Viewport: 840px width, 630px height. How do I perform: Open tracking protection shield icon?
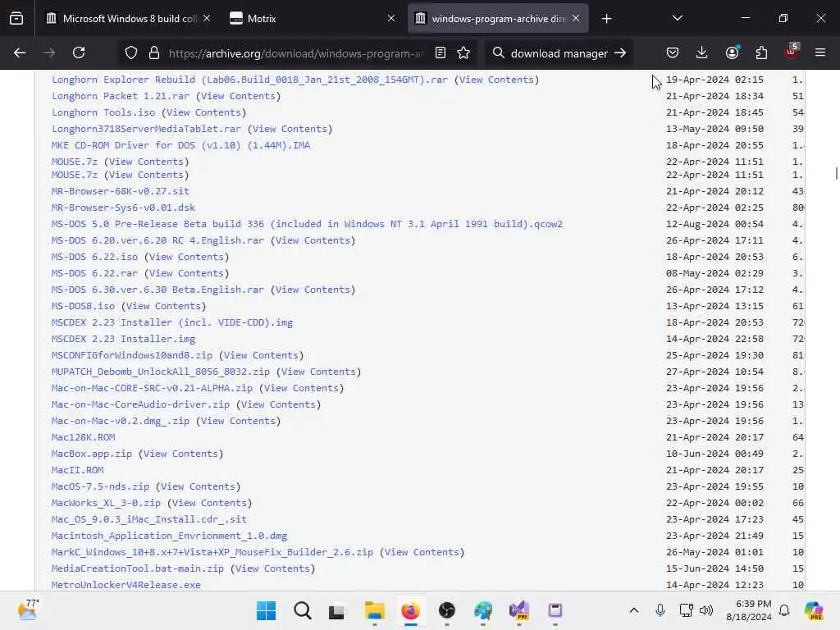(x=131, y=53)
